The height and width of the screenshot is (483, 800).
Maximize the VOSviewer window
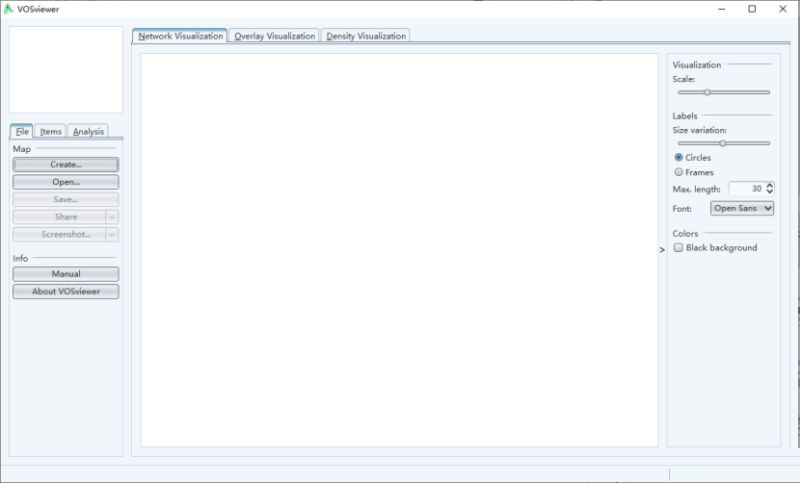click(x=752, y=9)
